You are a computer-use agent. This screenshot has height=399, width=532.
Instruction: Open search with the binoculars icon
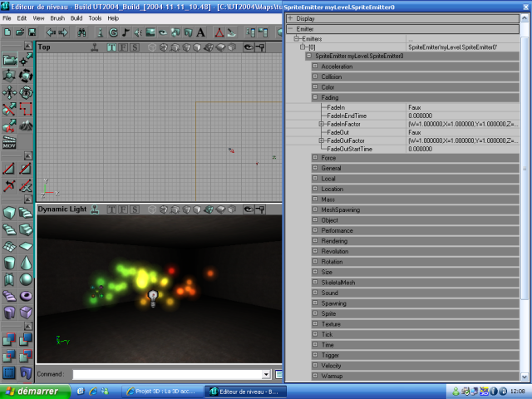[81, 32]
